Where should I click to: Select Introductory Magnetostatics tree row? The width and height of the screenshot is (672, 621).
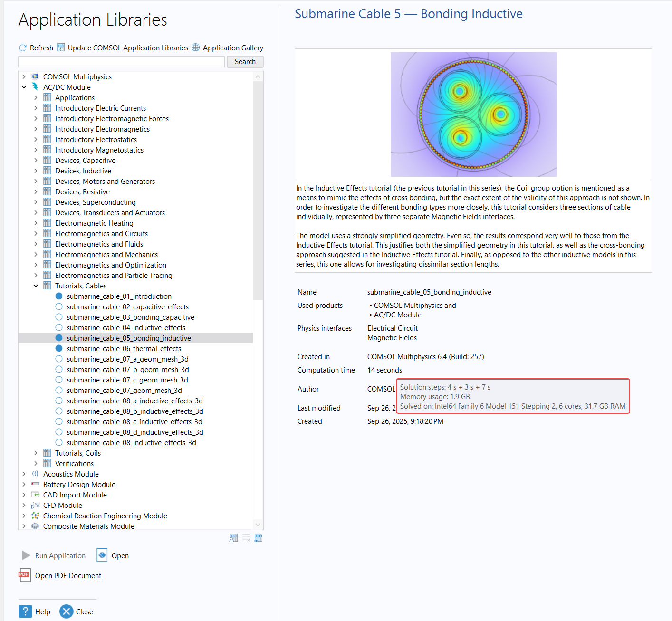coord(135,150)
